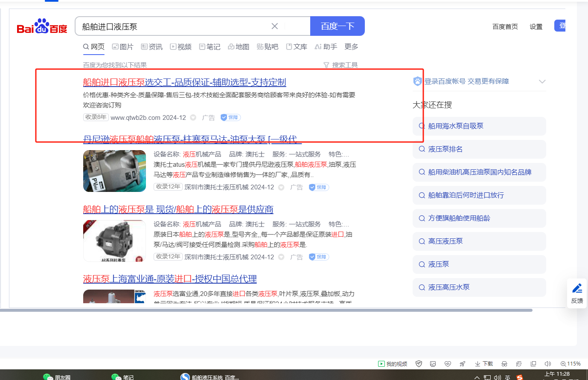The image size is (588, 380).
Task: Open Sogou browser 船舶液压系统 taskbar window
Action: point(210,377)
